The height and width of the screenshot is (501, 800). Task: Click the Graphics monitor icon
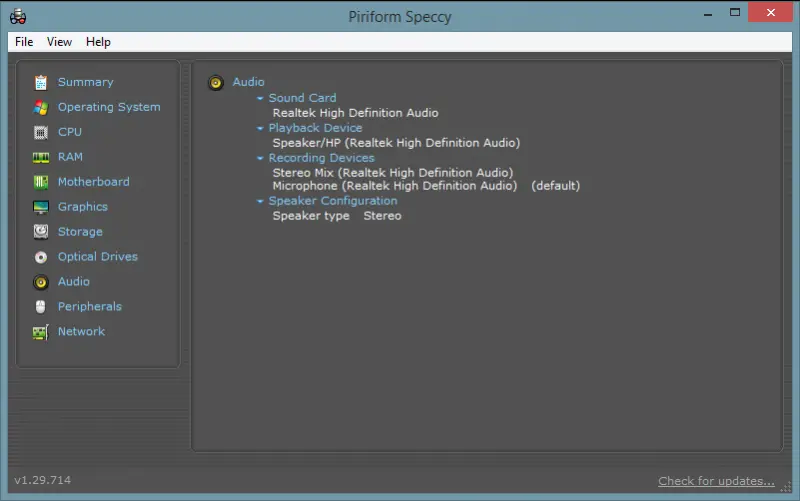pos(41,207)
